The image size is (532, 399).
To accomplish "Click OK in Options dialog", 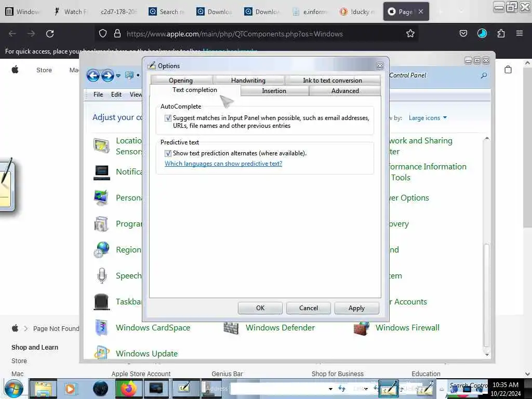I will click(260, 308).
